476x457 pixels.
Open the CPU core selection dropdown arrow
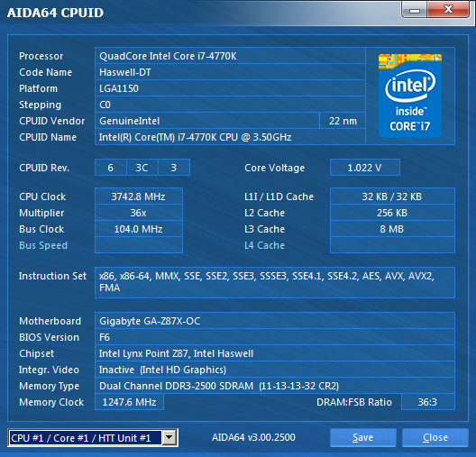[x=169, y=437]
